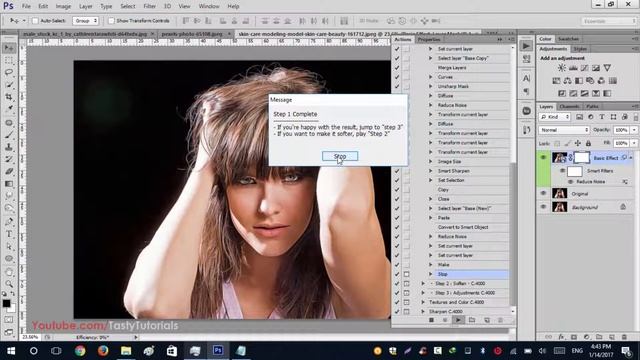Image resolution: width=640 pixels, height=360 pixels.
Task: Add a Color Balance adjustment
Action: [x=567, y=81]
